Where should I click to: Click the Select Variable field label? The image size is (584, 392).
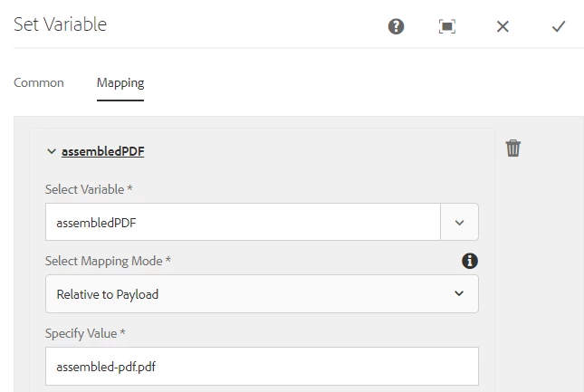[x=89, y=189]
